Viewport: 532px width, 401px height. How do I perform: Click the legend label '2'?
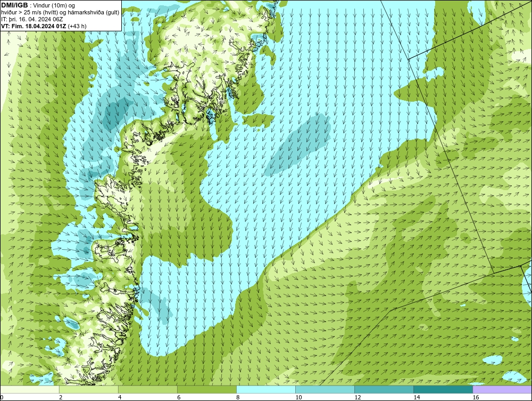coord(61,397)
